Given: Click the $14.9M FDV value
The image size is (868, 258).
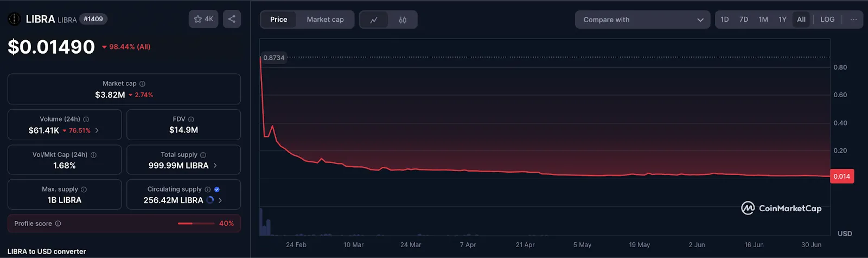Looking at the screenshot, I should click(183, 130).
